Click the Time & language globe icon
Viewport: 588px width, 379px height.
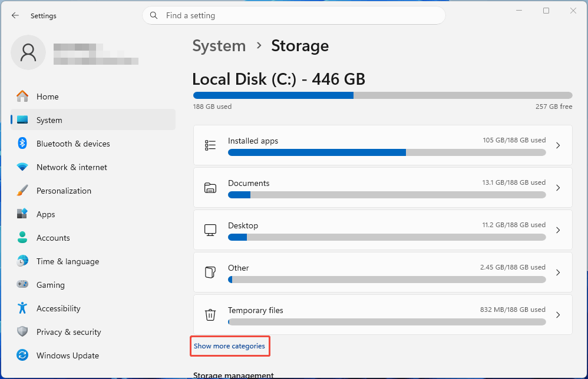click(22, 261)
